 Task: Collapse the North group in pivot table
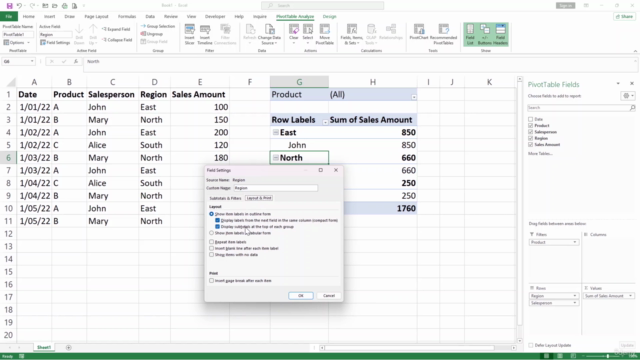(276, 158)
